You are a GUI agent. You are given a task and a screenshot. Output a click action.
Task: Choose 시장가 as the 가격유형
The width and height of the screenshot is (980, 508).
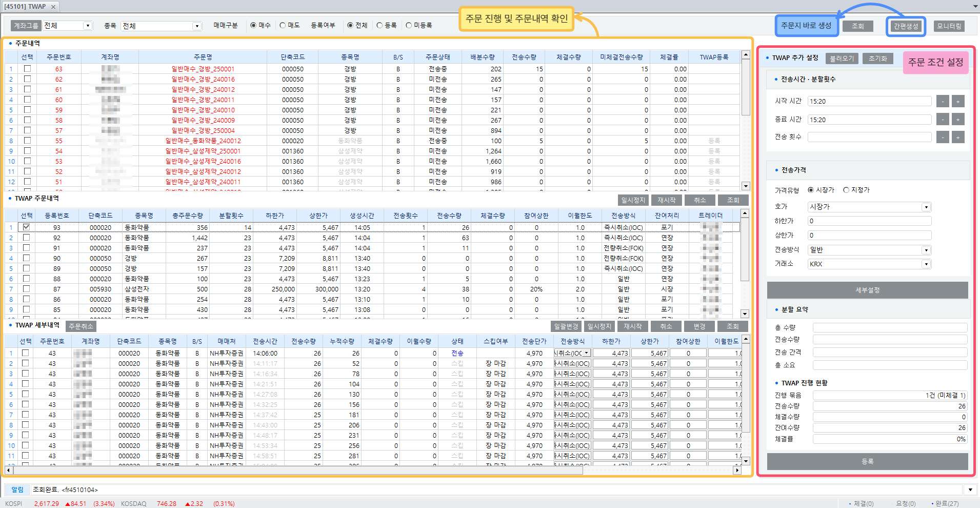(811, 190)
